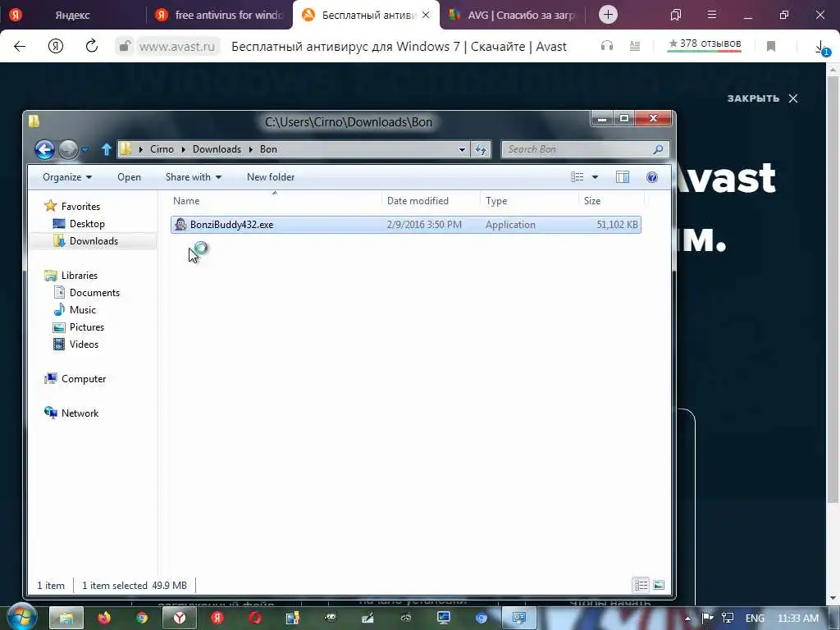Bookmark the page with the bookmark icon
The image size is (840, 630).
point(771,46)
